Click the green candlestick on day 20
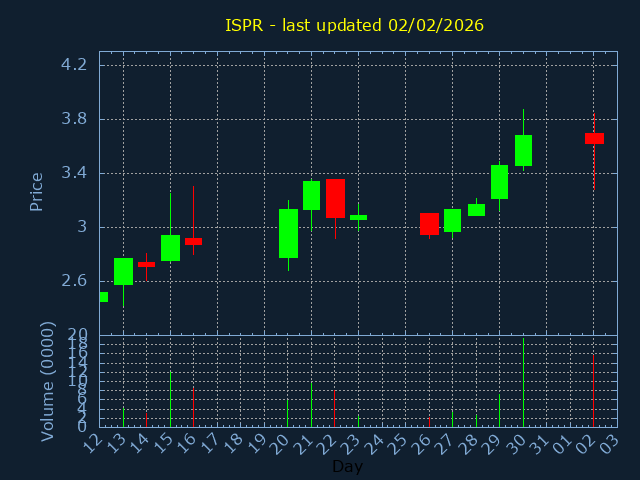The width and height of the screenshot is (640, 480). pos(288,233)
